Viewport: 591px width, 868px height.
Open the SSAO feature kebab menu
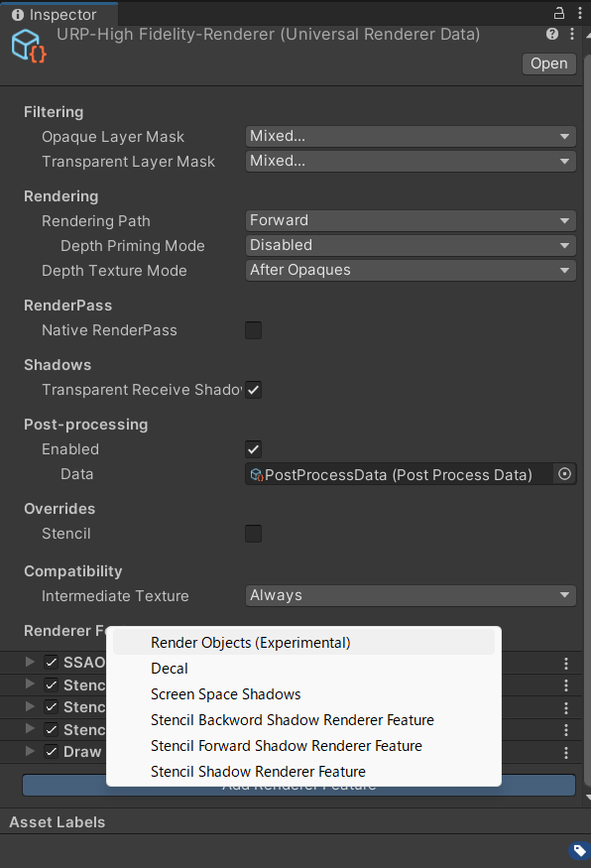point(565,664)
